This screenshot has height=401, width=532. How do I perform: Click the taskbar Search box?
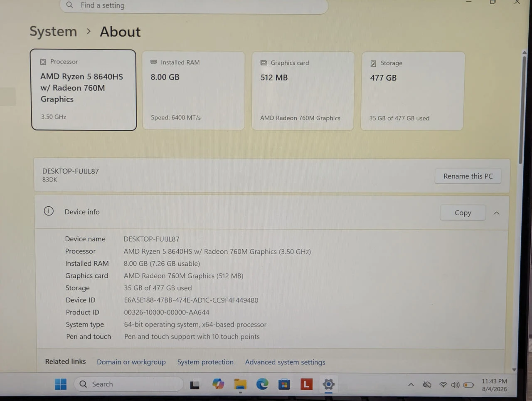pos(128,384)
